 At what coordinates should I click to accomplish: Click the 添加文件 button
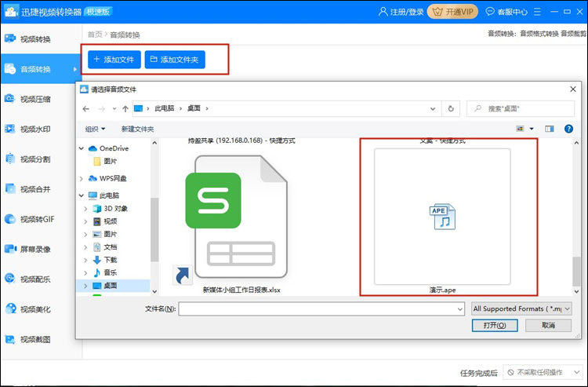tap(114, 60)
